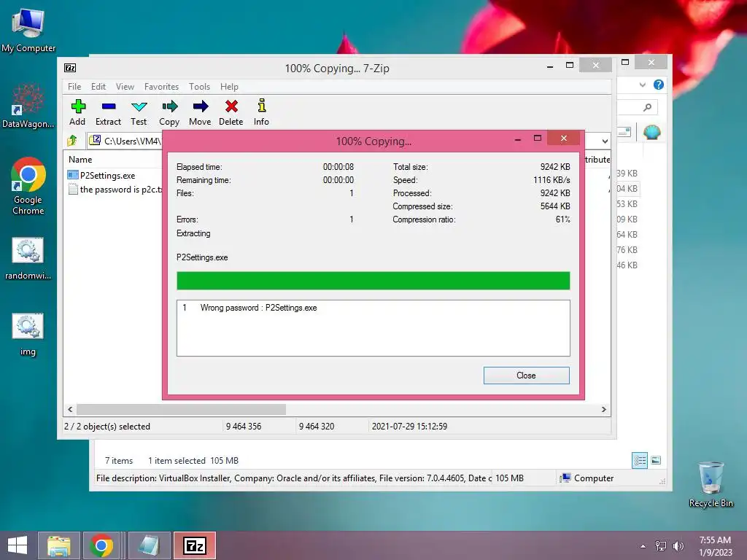Click the 7z icon in the 7-Zip title bar
Image resolution: width=747 pixels, height=560 pixels.
[70, 68]
